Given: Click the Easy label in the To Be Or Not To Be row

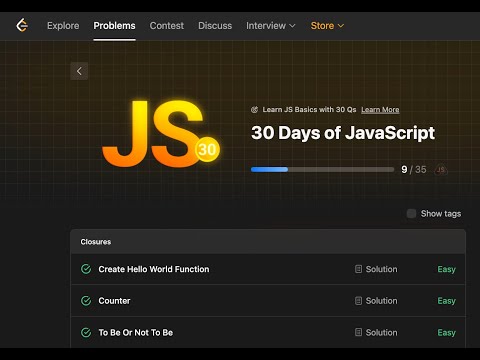Looking at the screenshot, I should point(446,333).
